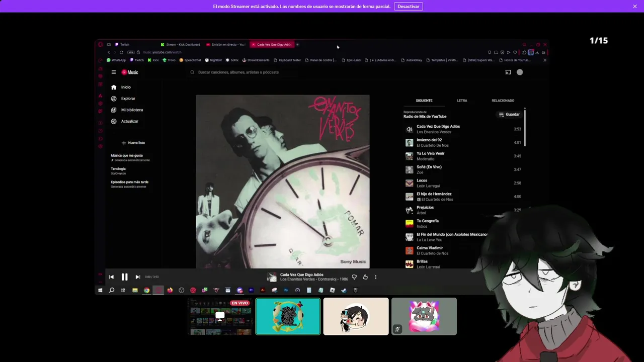Screen dimensions: 644x362
Task: Switch to the SIGUIENTE tab
Action: click(x=424, y=101)
